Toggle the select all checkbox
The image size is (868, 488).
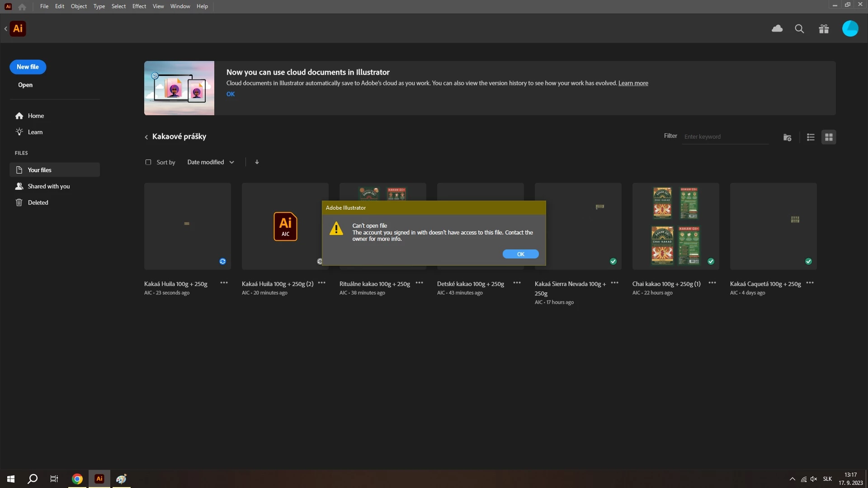pyautogui.click(x=148, y=162)
